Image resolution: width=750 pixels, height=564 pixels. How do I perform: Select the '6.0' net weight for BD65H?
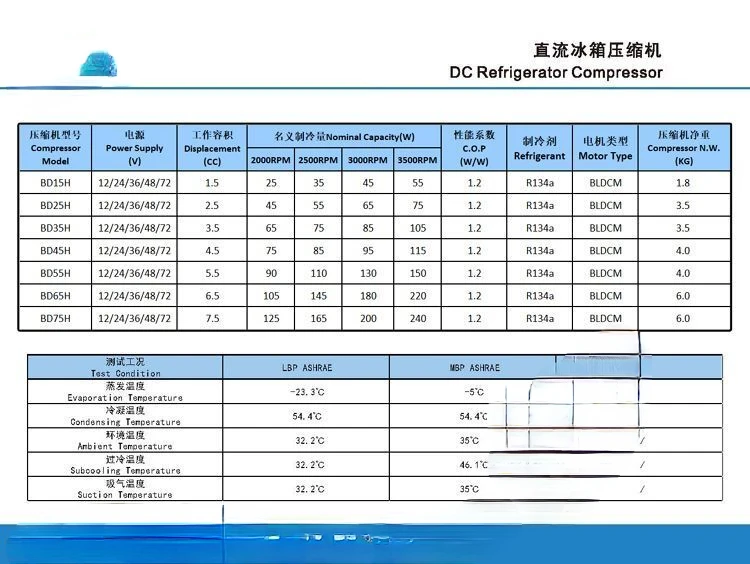tap(683, 296)
